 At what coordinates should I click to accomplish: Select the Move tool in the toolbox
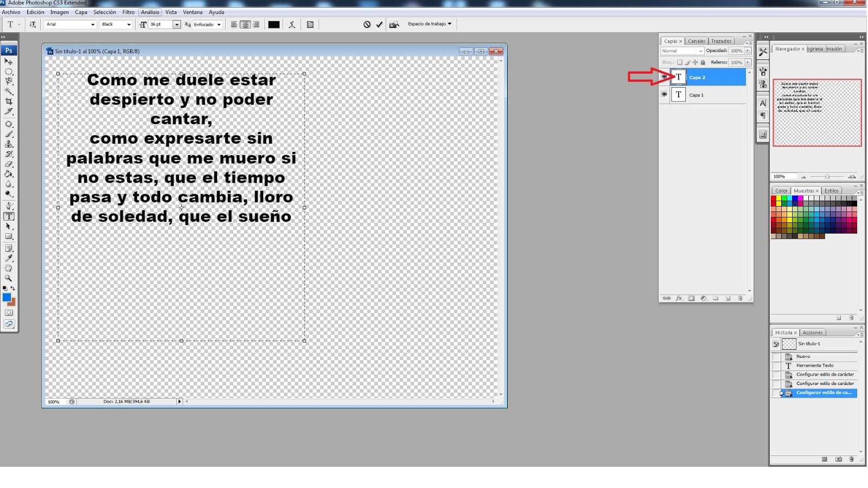click(9, 61)
